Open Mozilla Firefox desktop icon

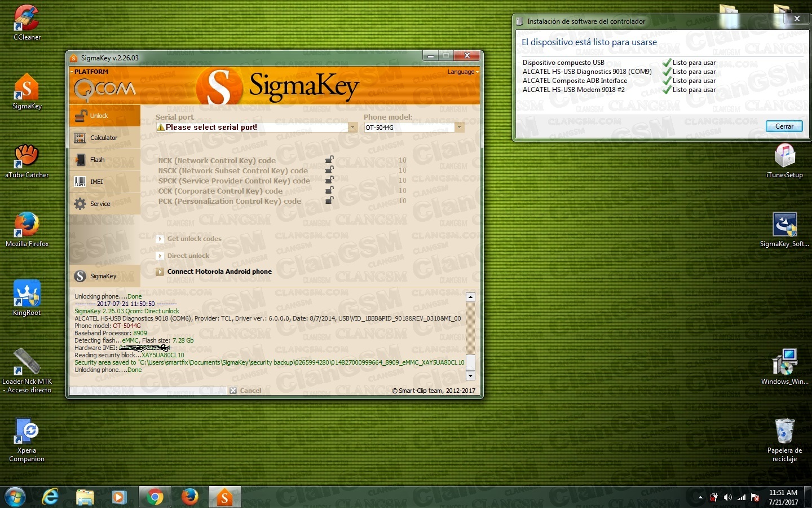coord(27,229)
